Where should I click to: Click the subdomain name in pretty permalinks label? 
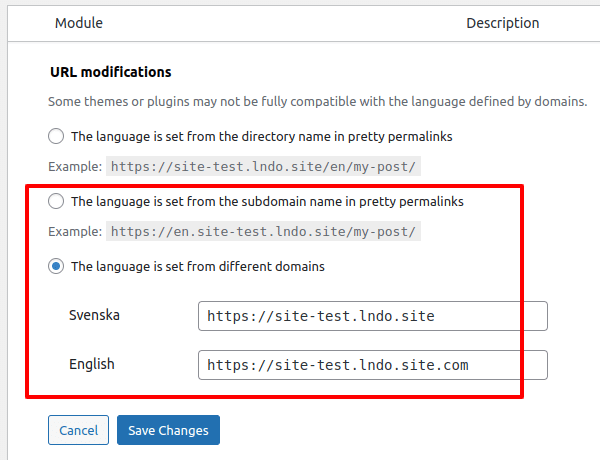[x=267, y=202]
